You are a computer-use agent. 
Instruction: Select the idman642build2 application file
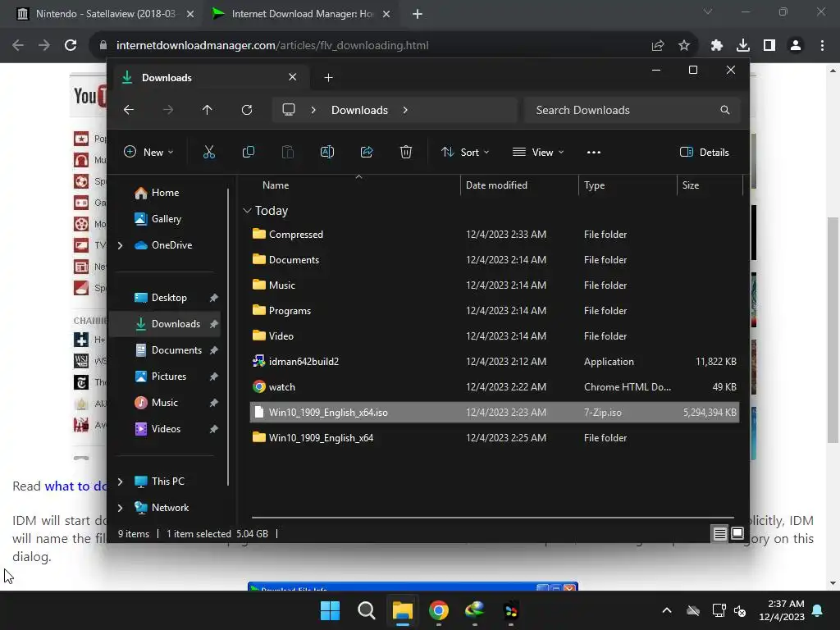pos(494,362)
